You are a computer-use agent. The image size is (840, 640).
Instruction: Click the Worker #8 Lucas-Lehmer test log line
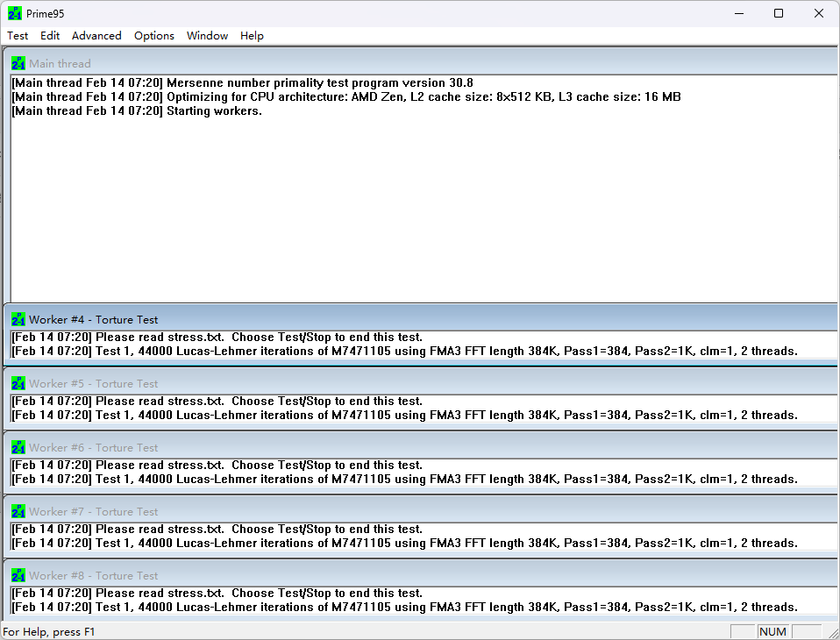coord(404,607)
